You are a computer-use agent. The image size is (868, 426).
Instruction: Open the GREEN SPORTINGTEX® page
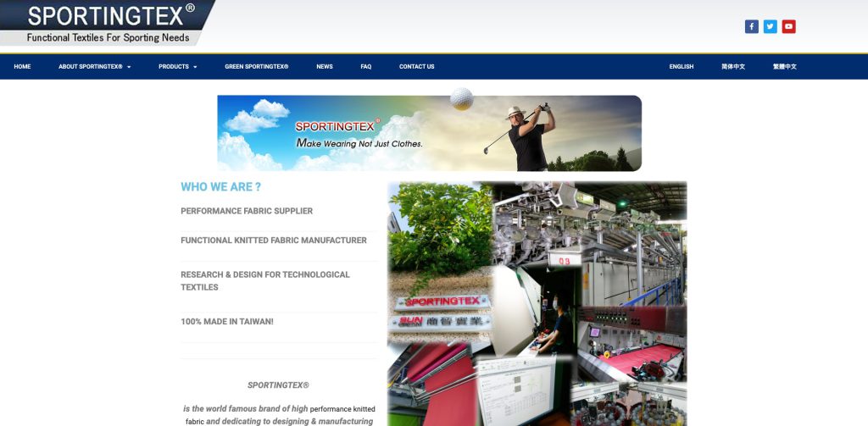click(256, 66)
